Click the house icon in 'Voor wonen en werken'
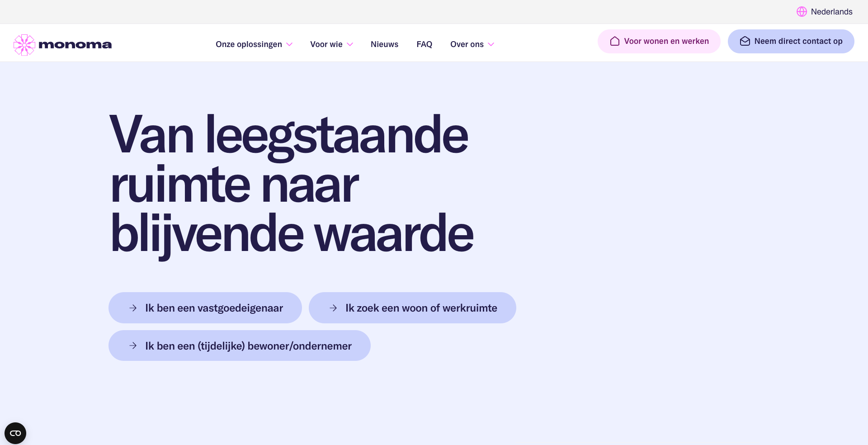The image size is (868, 445). (x=614, y=41)
